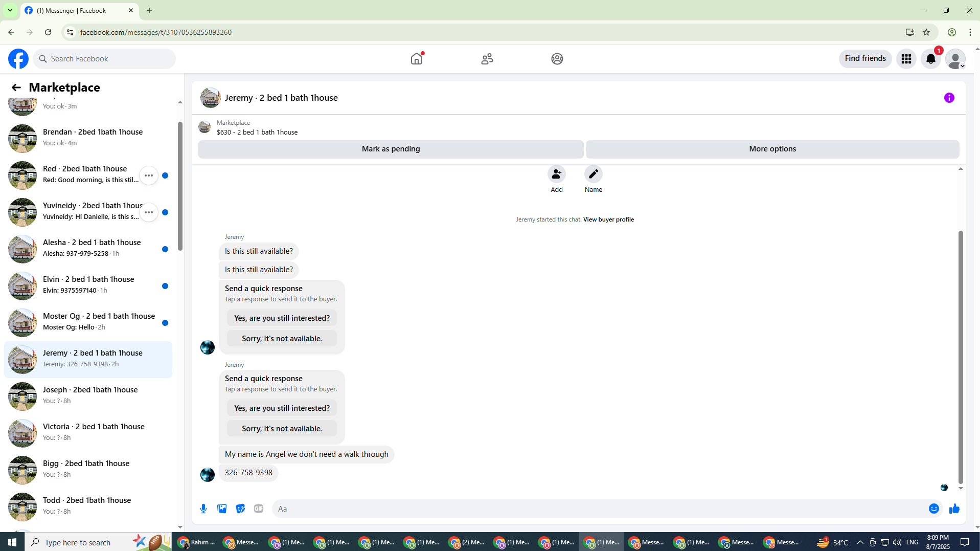Send second "Sorry, it's not available." response
This screenshot has height=551, width=980.
coord(282,429)
